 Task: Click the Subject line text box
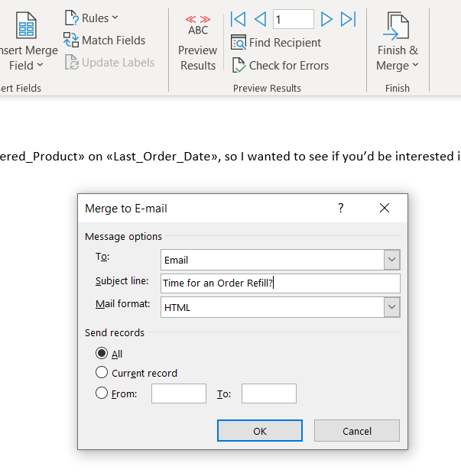click(x=280, y=283)
